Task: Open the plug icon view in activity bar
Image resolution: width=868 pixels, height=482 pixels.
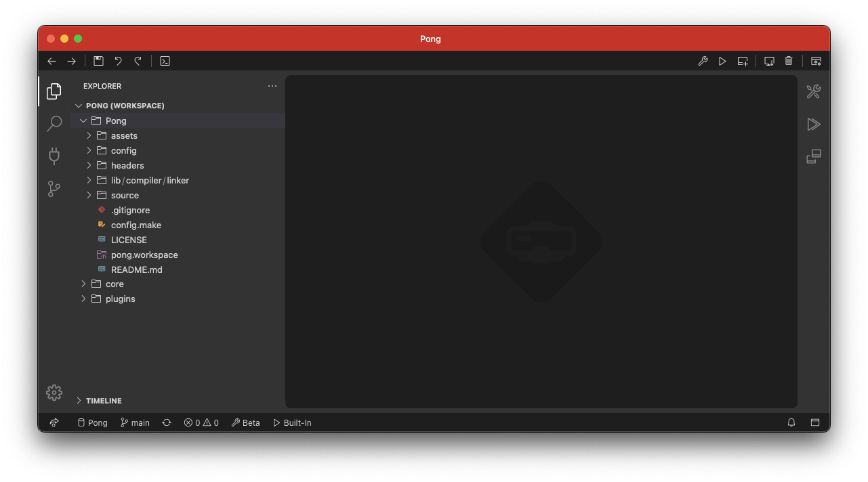Action: (54, 156)
